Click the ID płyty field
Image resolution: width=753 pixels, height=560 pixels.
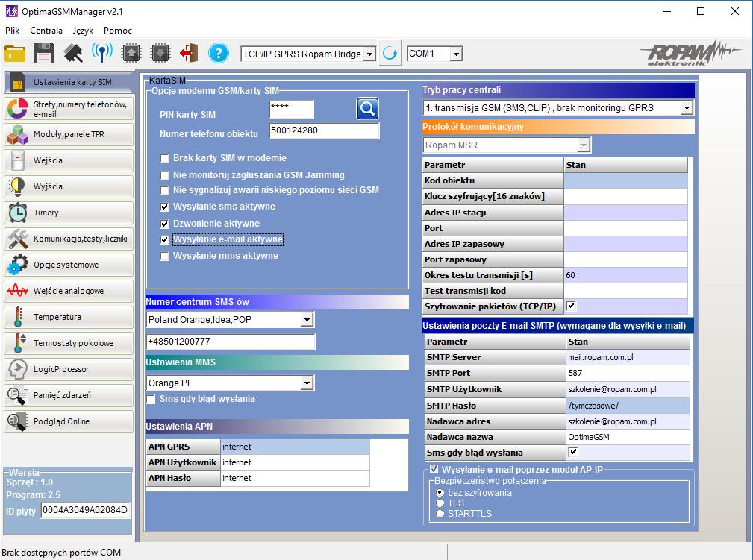(86, 510)
